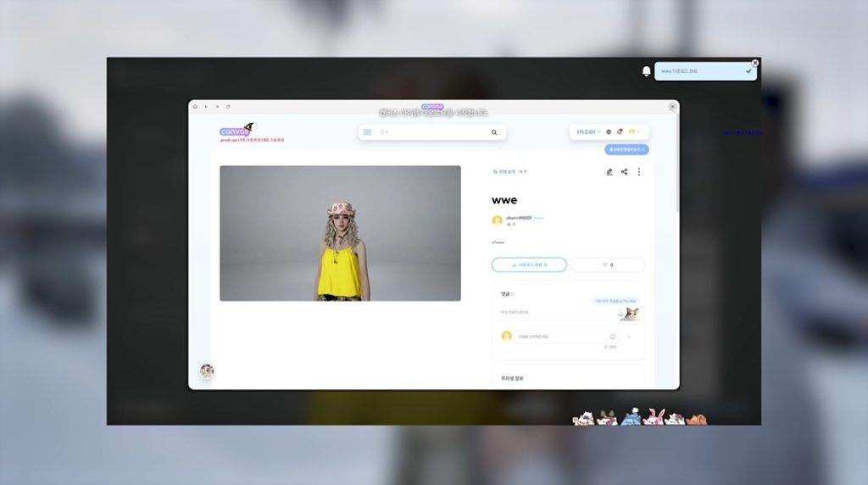
Task: Toggle the heart like button
Action: point(607,265)
